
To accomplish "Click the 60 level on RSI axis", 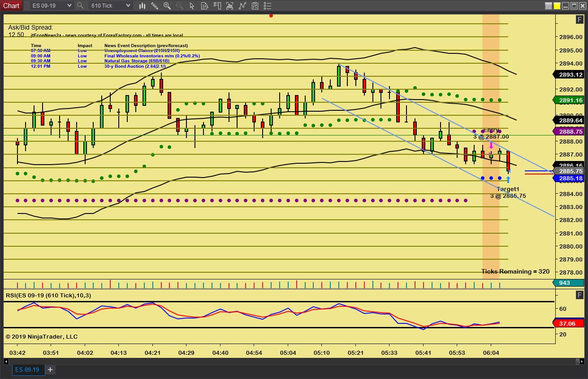I will tap(562, 309).
